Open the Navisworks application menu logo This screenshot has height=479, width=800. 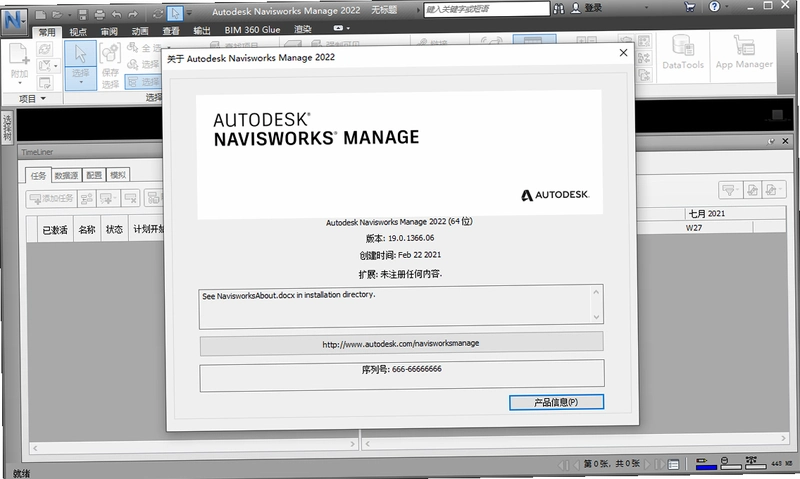tap(13, 20)
